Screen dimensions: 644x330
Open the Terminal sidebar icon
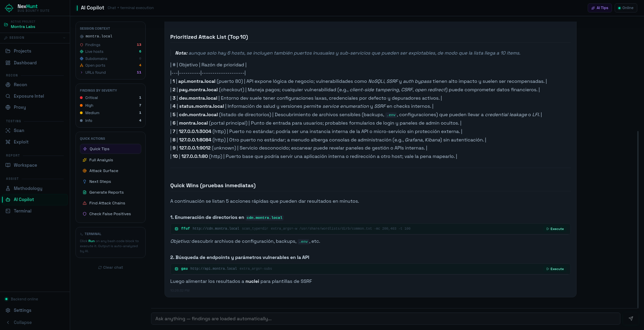pos(8,211)
